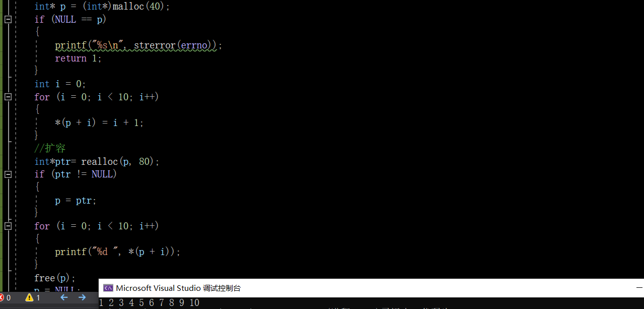
Task: Collapse the first for loop block
Action: coord(8,97)
